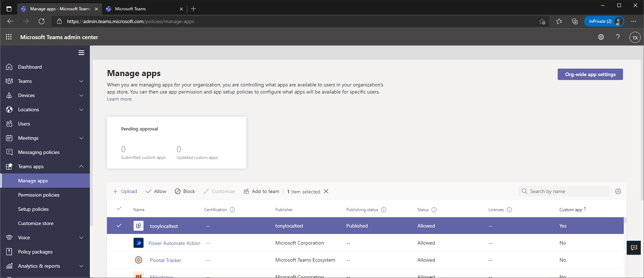
Task: Open a new browser tab
Action: pos(194,9)
